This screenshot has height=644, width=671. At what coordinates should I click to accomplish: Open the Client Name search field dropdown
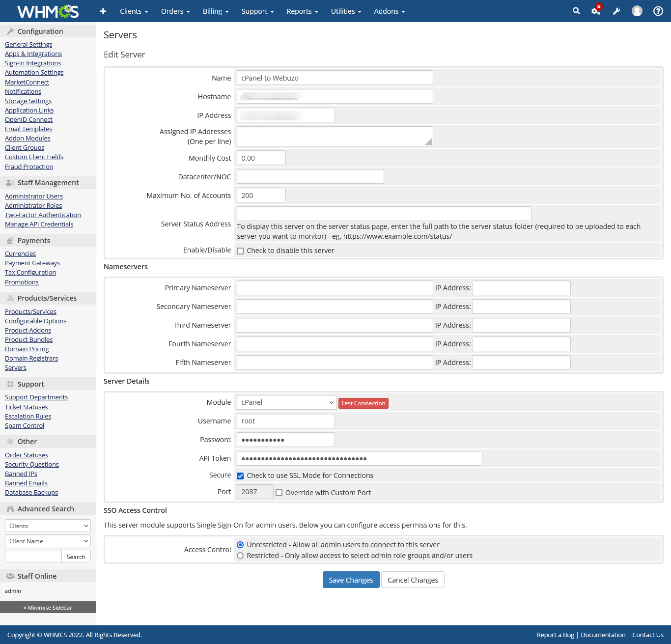[48, 541]
